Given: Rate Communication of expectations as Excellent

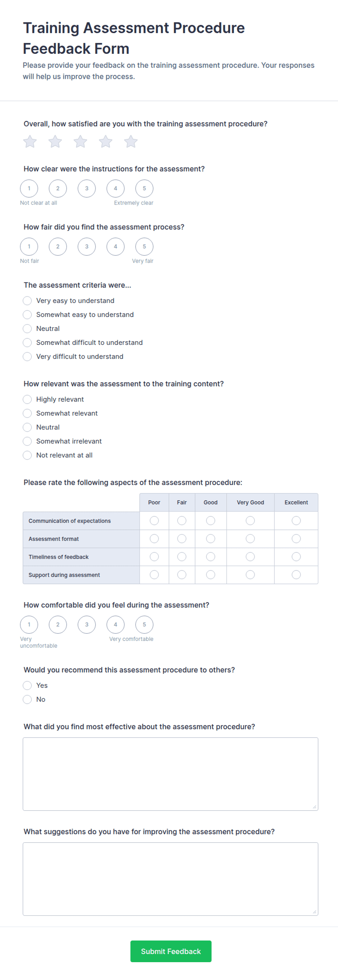Looking at the screenshot, I should coord(296,520).
